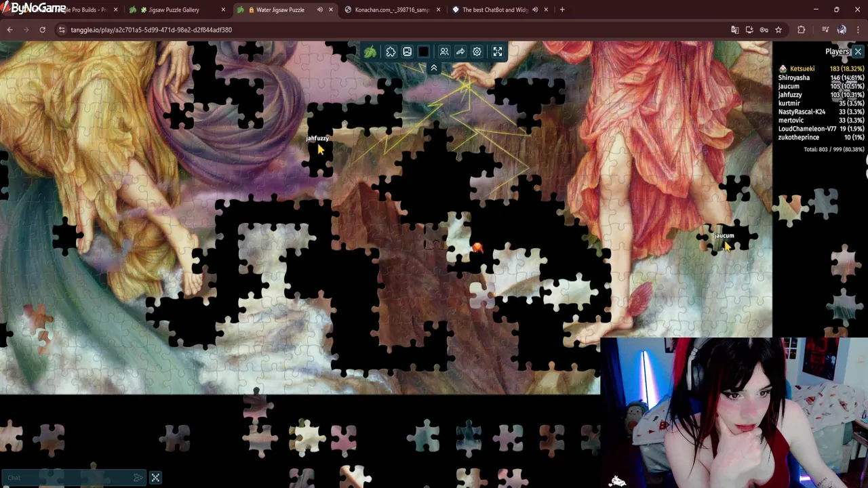Enter fullscreen mode in puzzle toolbar
Viewport: 868px width, 488px height.
(x=498, y=52)
